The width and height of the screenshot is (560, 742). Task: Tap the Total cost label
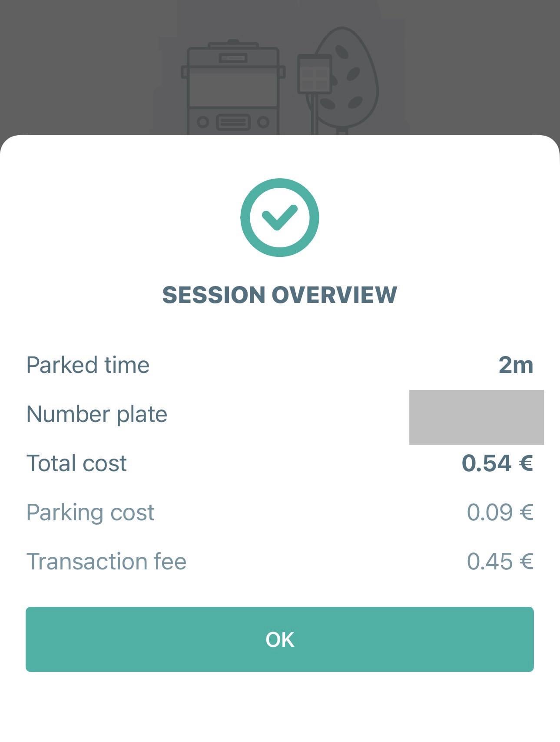(x=76, y=463)
